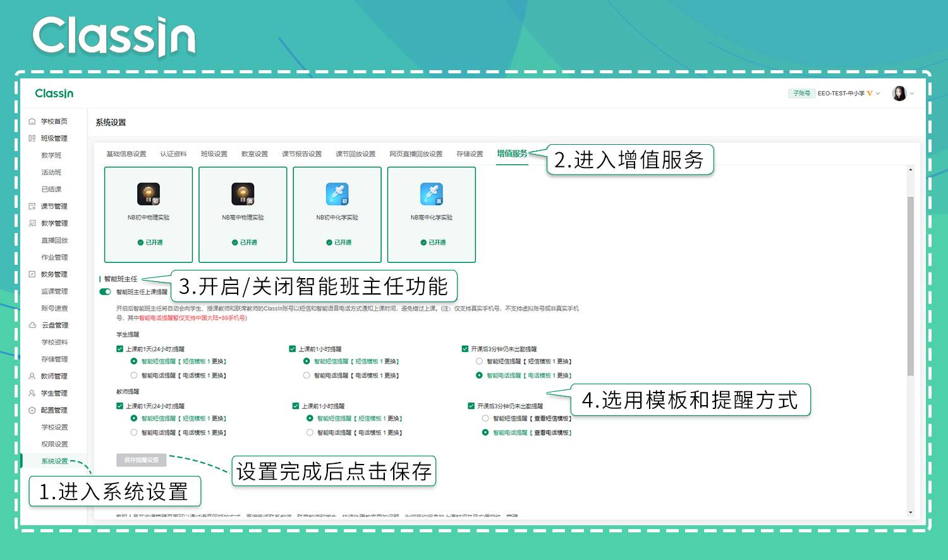
Task: Collapse the 教学管理 sidebar group
Action: (x=54, y=223)
